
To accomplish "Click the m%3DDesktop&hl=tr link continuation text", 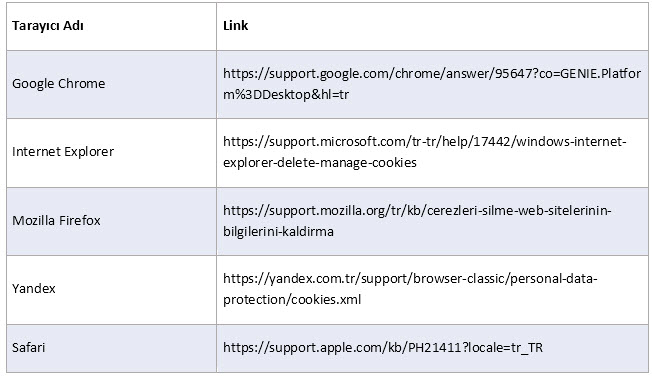I will (286, 95).
